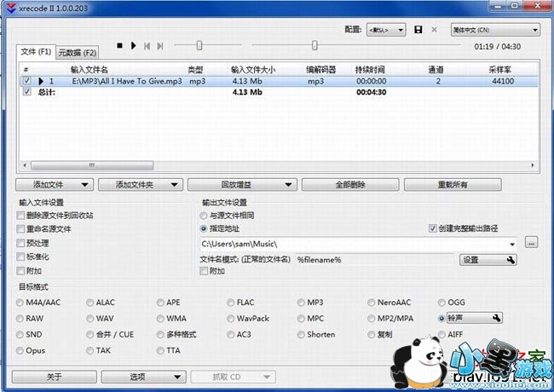Viewport: 554px width, 392px height.
Task: Open the wrench icon on the 铃声 button
Action: 496,318
